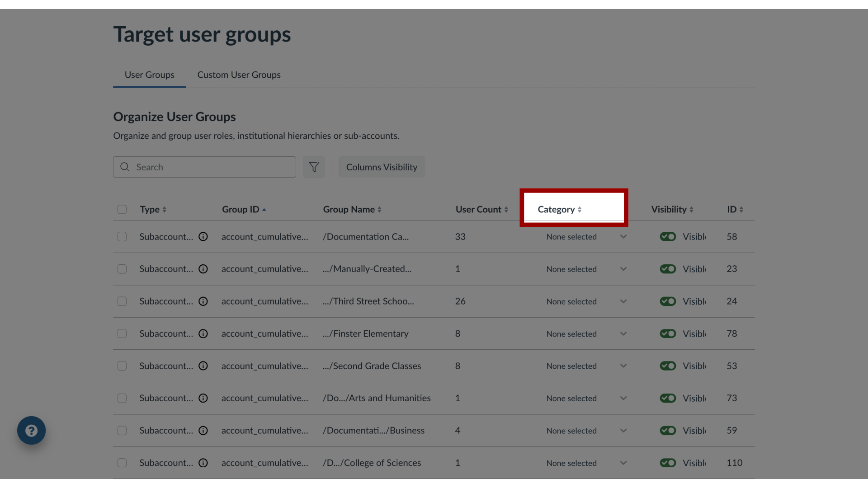Image resolution: width=868 pixels, height=488 pixels.
Task: Check the .../Finster Elementary row checkbox
Action: [x=122, y=333]
